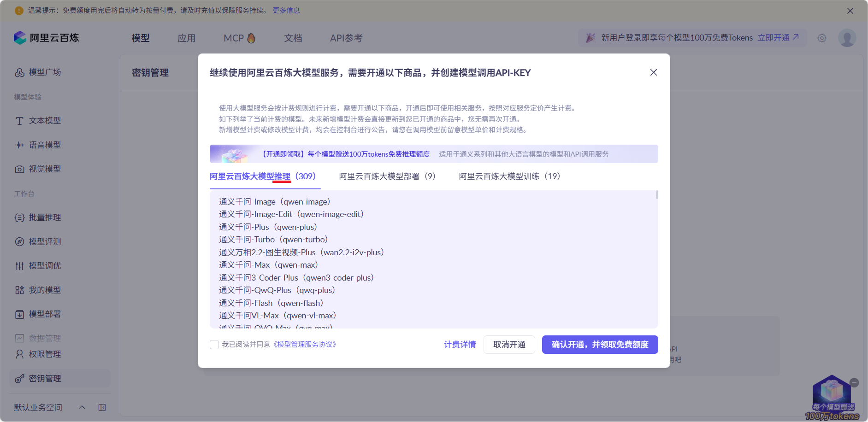The height and width of the screenshot is (422, 868).
Task: Switch to the 阿里云百炼大模型部署 tab
Action: (387, 176)
